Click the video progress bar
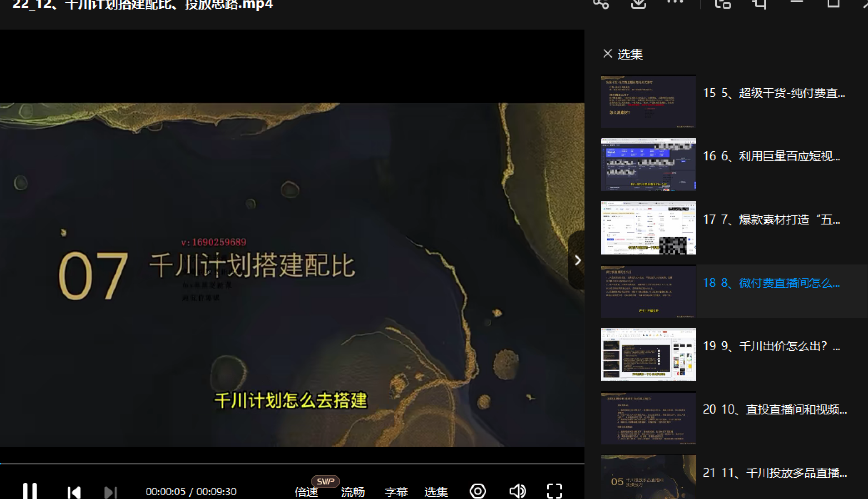The height and width of the screenshot is (499, 868). [x=292, y=463]
